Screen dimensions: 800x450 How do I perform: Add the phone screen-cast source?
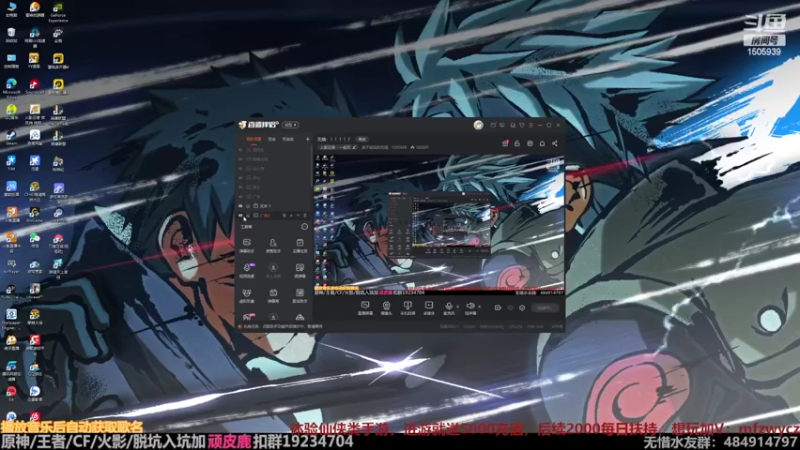click(x=407, y=308)
